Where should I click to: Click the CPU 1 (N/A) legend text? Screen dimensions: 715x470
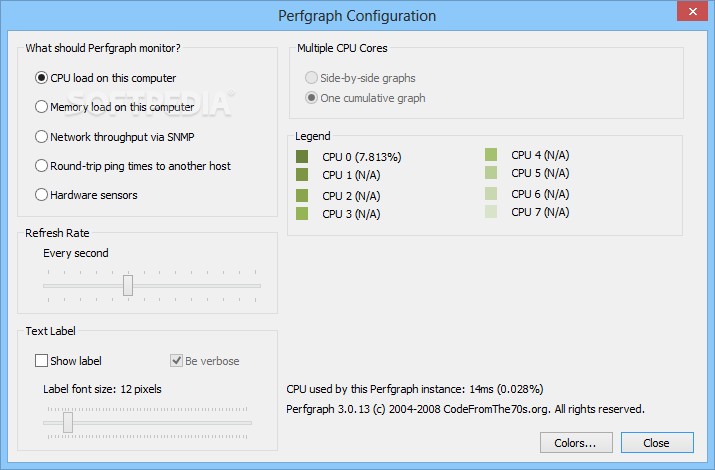tap(351, 175)
